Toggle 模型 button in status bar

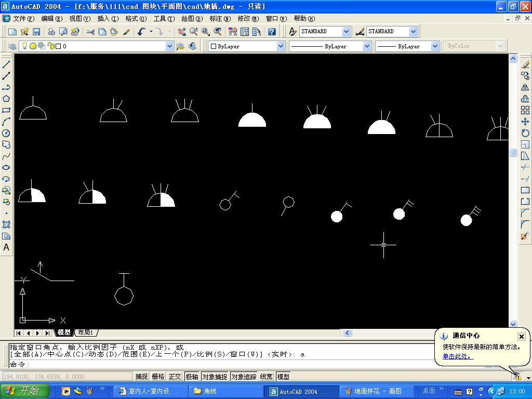283,377
